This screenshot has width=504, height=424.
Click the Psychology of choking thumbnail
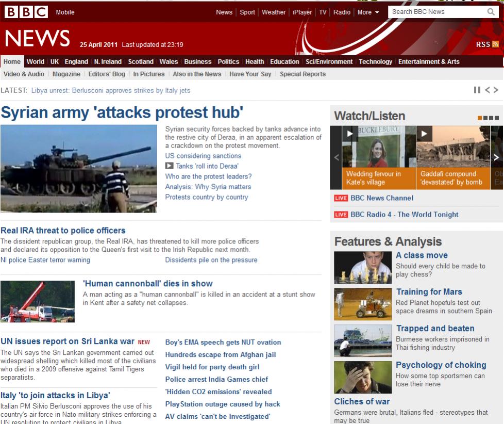click(x=363, y=377)
